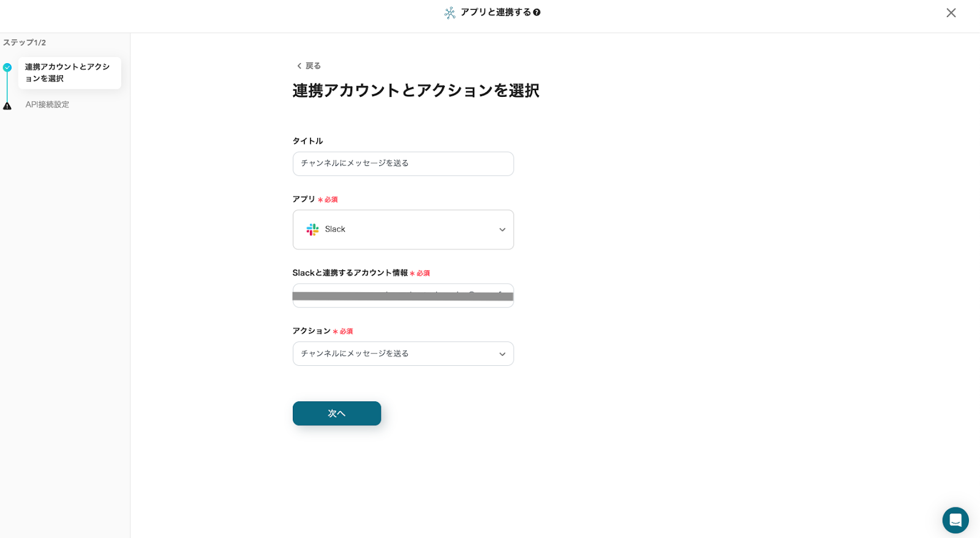Screen dimensions: 980x538
Task: Expand the アクション dropdown arrow
Action: (502, 354)
